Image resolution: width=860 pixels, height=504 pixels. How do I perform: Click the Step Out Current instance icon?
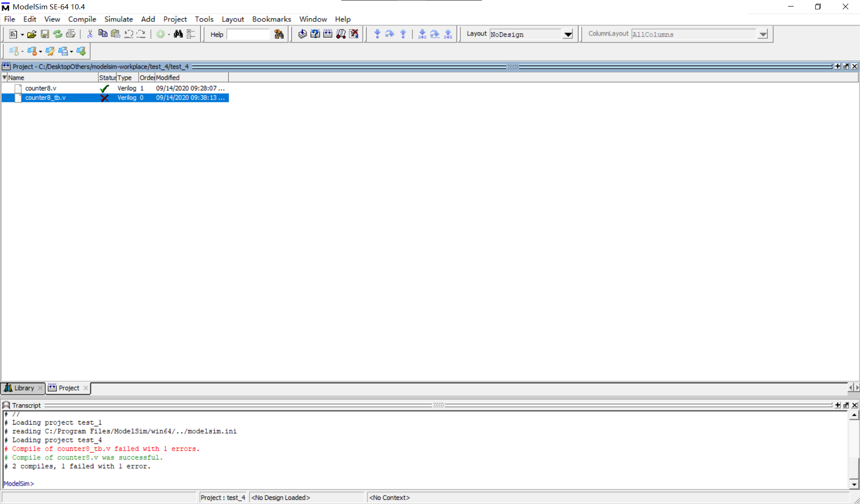pos(448,34)
